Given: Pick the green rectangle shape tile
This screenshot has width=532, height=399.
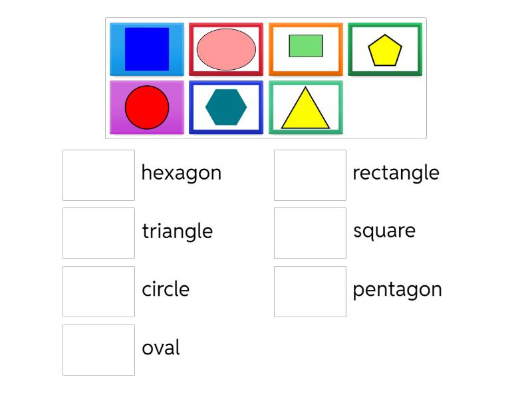Looking at the screenshot, I should point(306,49).
